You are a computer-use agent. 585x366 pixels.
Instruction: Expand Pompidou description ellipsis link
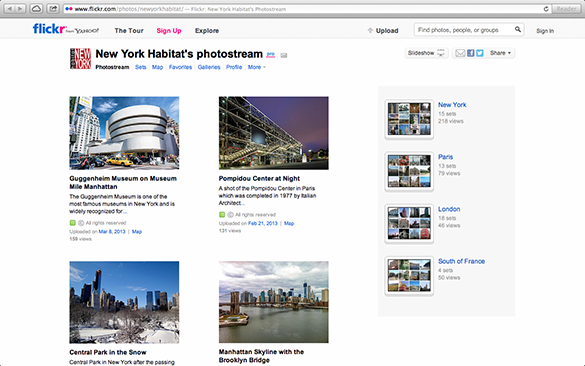243,204
